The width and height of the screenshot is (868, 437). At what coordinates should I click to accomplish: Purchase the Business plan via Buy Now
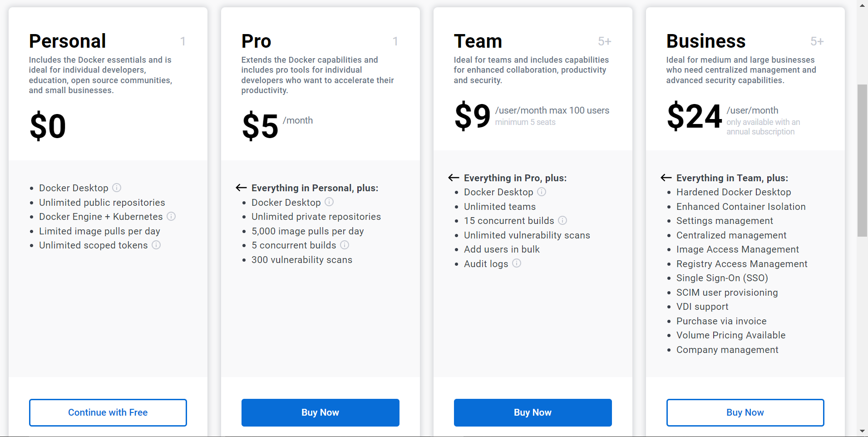click(745, 412)
